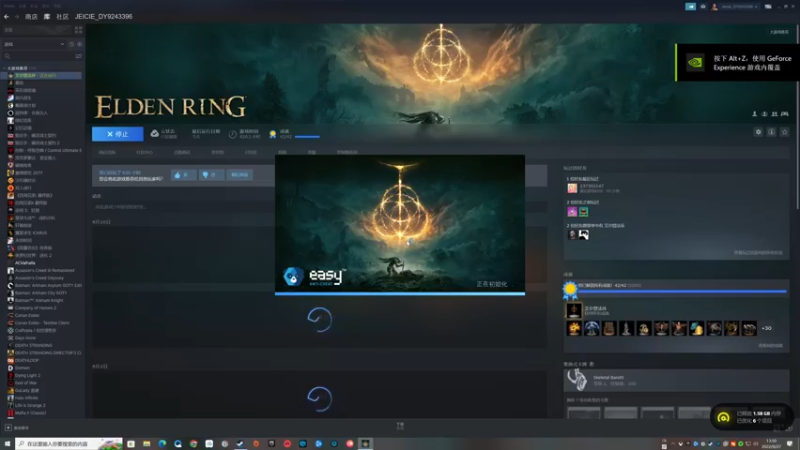
Task: Click the GeForce Experience overlay notification
Action: point(738,62)
